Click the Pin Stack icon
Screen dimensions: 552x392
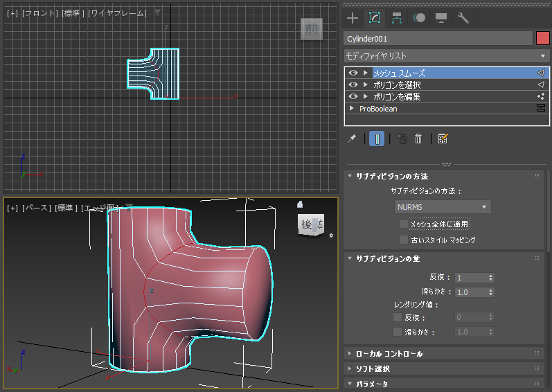(352, 139)
